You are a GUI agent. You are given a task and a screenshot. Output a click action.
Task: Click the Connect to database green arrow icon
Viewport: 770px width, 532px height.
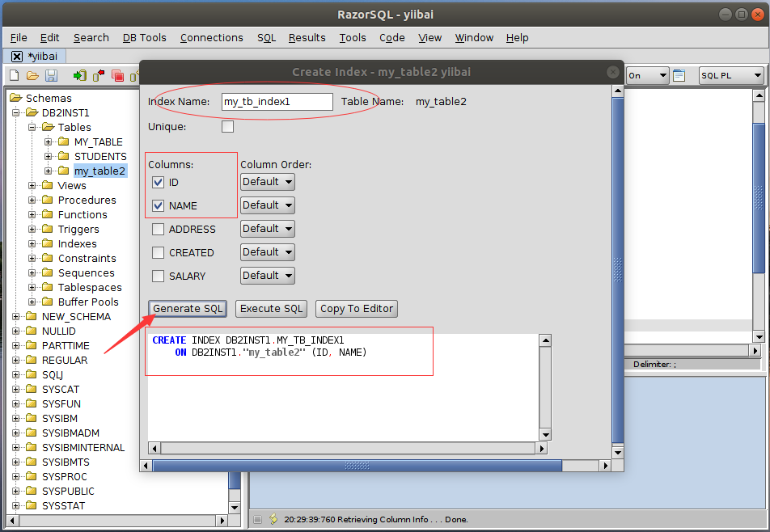point(79,75)
